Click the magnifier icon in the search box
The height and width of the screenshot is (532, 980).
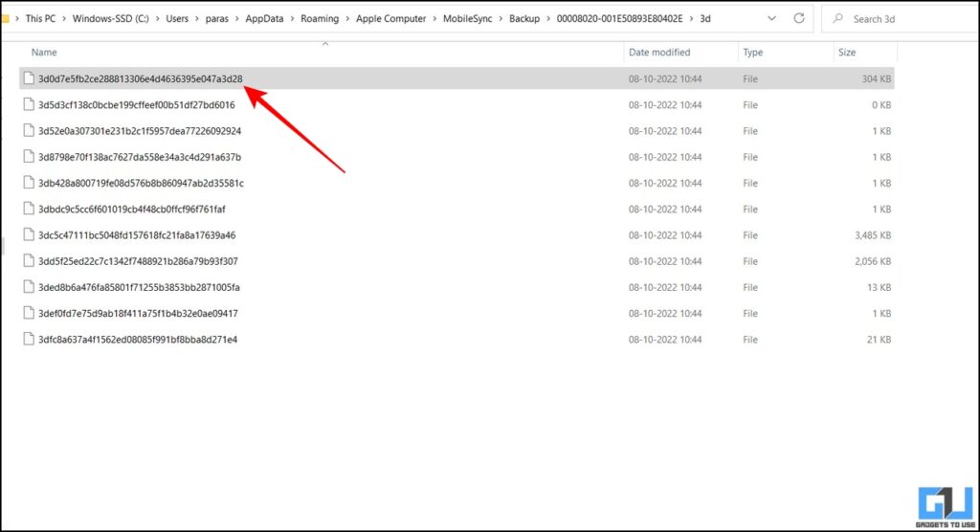point(837,18)
